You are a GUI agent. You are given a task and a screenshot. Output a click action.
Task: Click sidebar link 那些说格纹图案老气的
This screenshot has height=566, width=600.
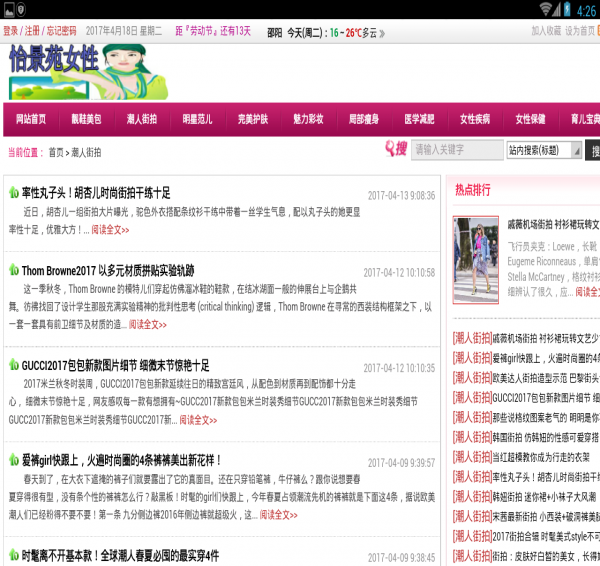[x=546, y=418]
